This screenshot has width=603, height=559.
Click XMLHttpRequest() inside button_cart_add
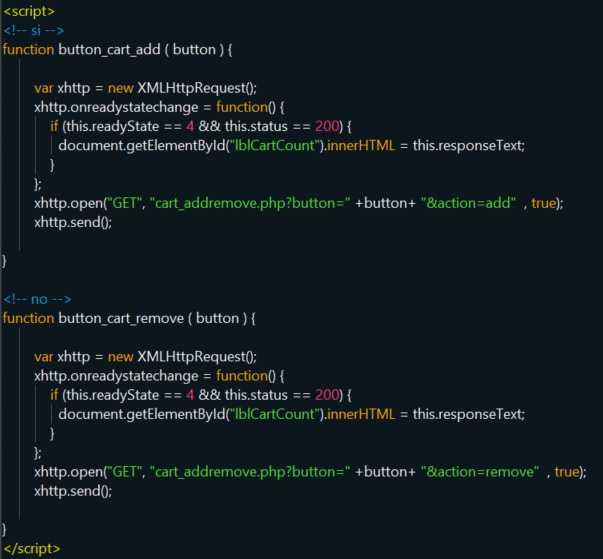coord(197,88)
